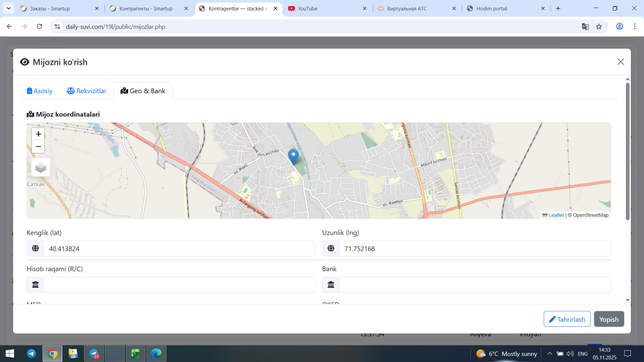Zoom out on the customer map
This screenshot has width=644, height=362.
coord(38,147)
